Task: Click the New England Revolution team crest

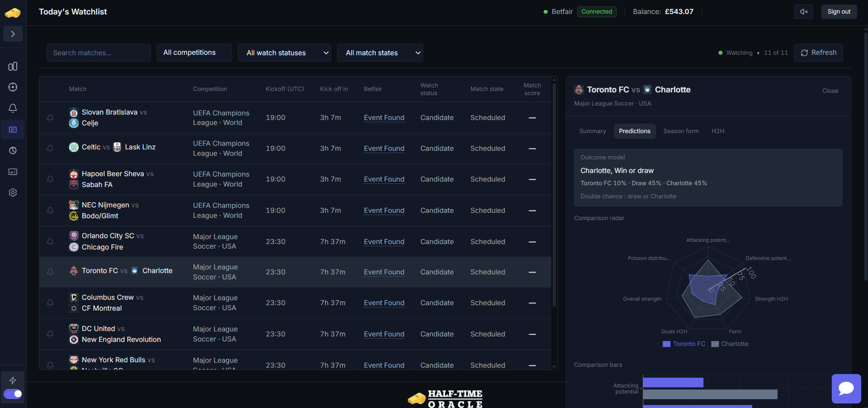Action: [x=74, y=340]
